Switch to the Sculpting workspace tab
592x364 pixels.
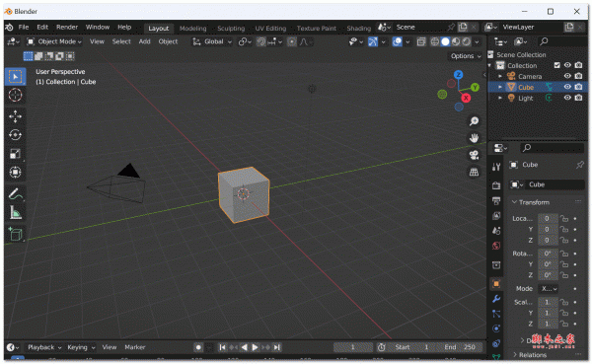click(231, 29)
